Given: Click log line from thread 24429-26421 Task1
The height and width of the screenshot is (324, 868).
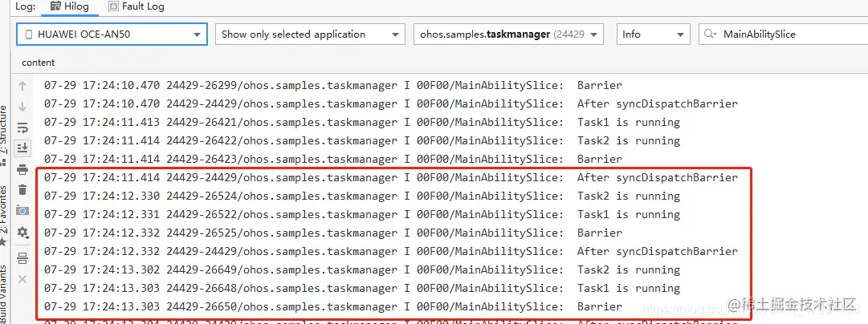Looking at the screenshot, I should coord(362,122).
